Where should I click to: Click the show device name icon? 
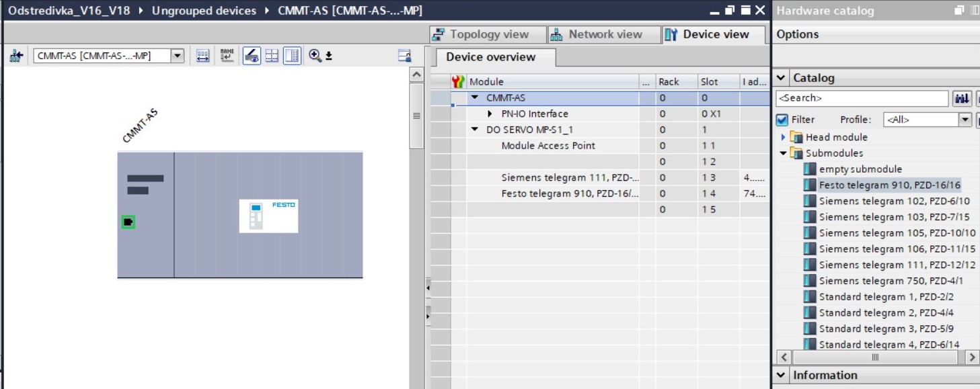227,56
